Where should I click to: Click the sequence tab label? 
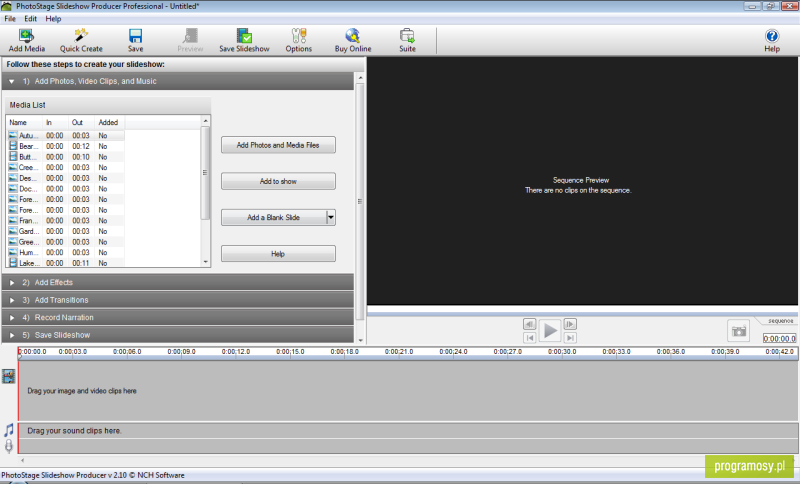click(x=780, y=321)
